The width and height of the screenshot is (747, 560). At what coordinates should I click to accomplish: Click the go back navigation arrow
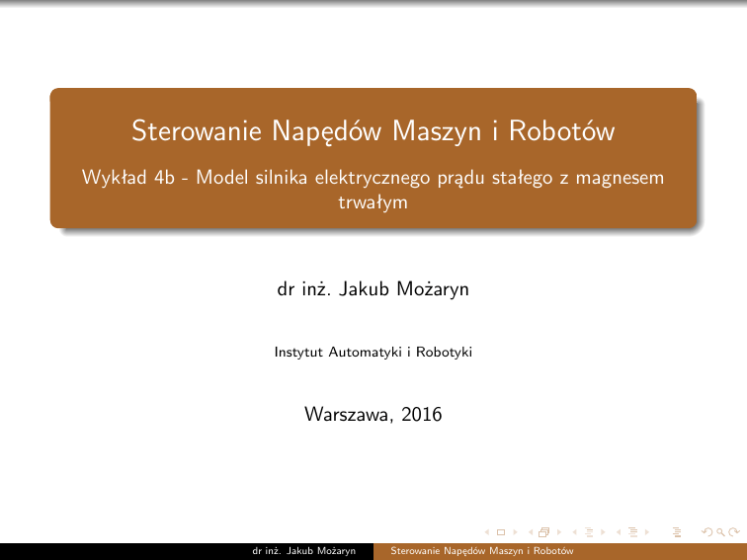click(x=705, y=533)
